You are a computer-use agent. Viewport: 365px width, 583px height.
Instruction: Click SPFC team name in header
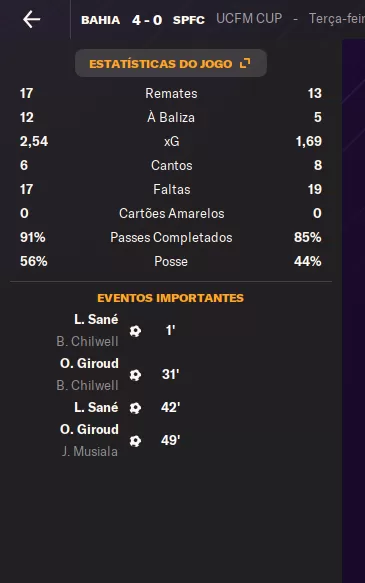coord(189,20)
